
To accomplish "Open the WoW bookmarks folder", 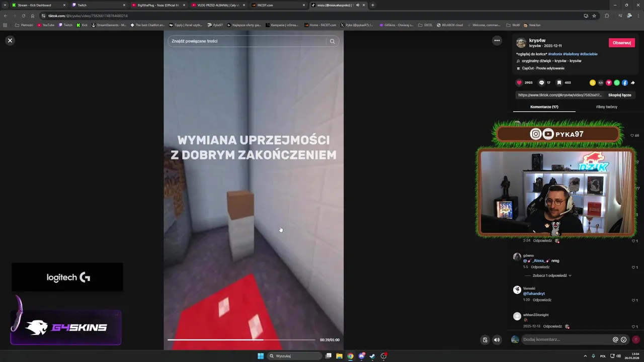I will click(x=513, y=25).
